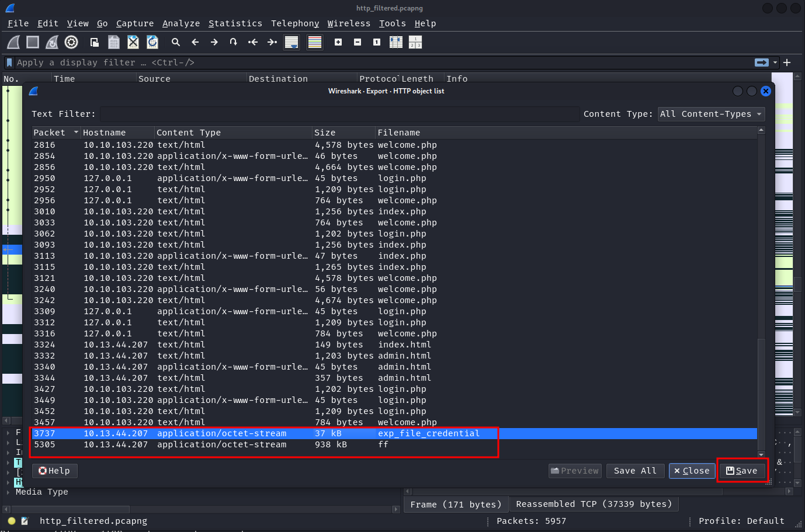Screen dimensions: 805x532
Task: Open the display filter history dropdown arrow
Action: (775, 62)
